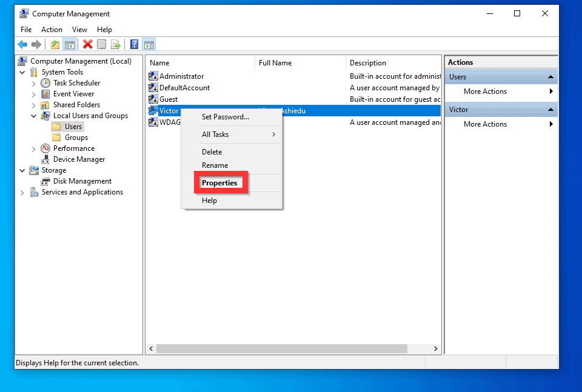Collapse the Users group in Actions pane
Image resolution: width=582 pixels, height=392 pixels.
click(x=550, y=76)
